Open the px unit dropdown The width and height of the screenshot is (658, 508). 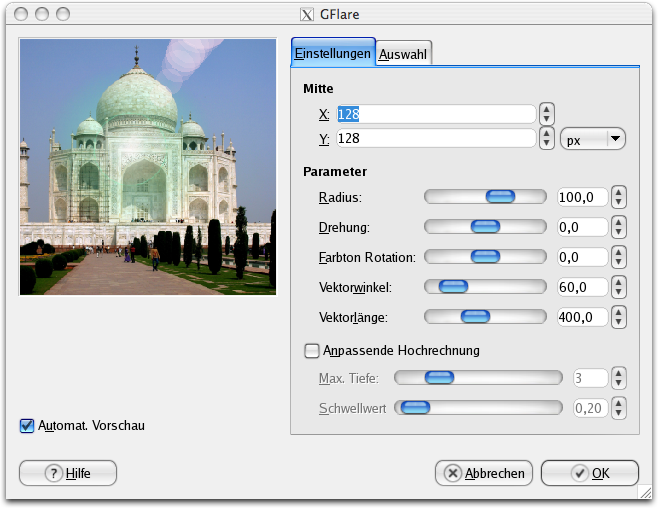593,140
